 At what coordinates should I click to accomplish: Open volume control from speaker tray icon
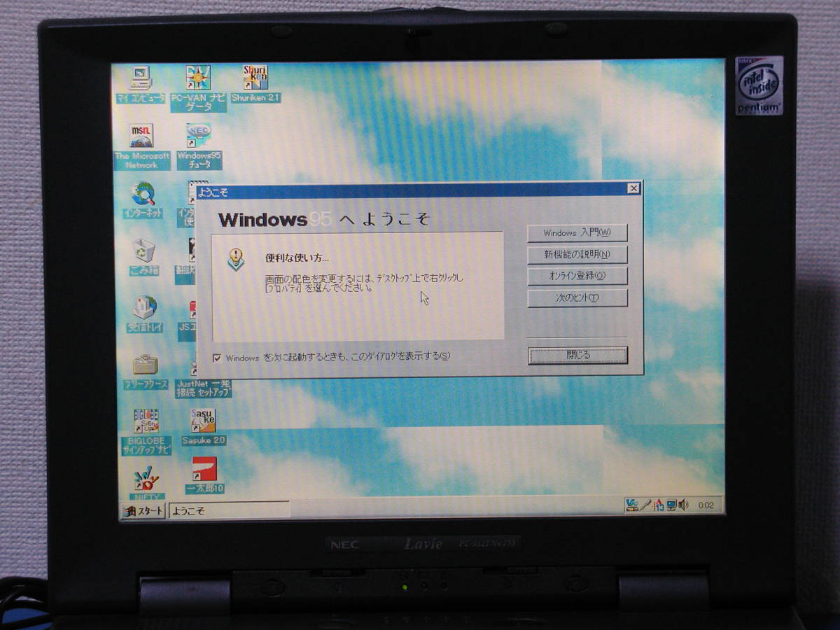(x=683, y=505)
